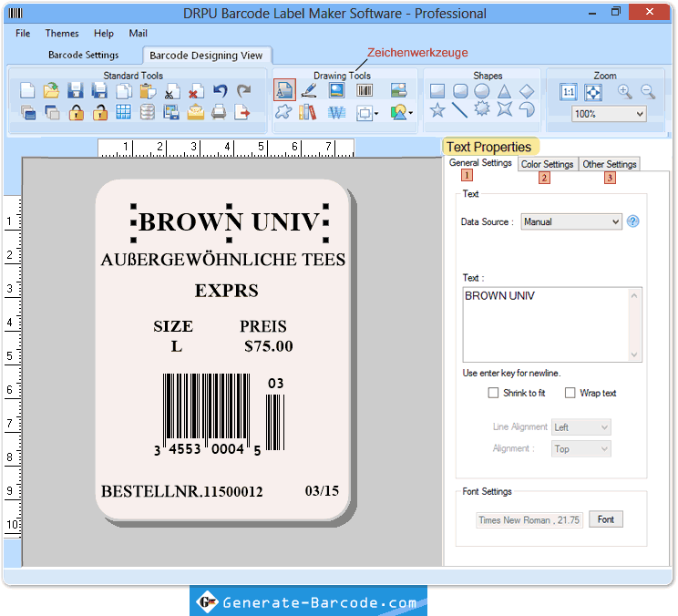Open the Data Source Manual dropdown
678x616 pixels.
[571, 221]
